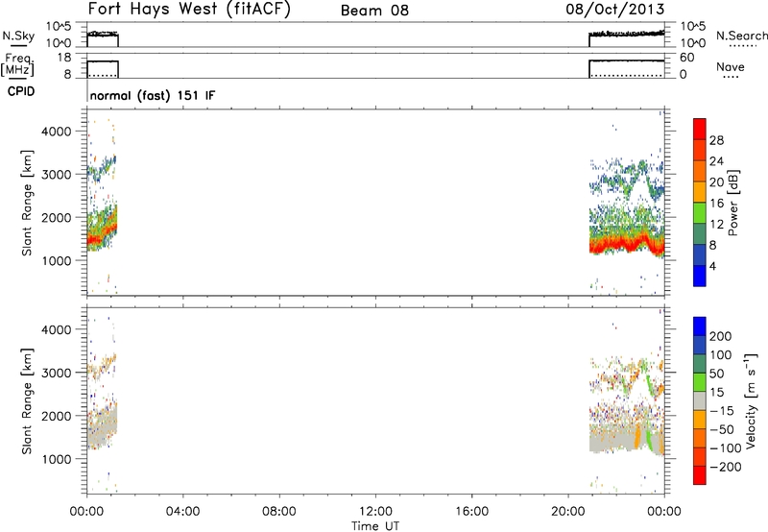The height and width of the screenshot is (532, 768).
Task: Select the light green 15–50 Velocity color segment
Action: click(700, 382)
